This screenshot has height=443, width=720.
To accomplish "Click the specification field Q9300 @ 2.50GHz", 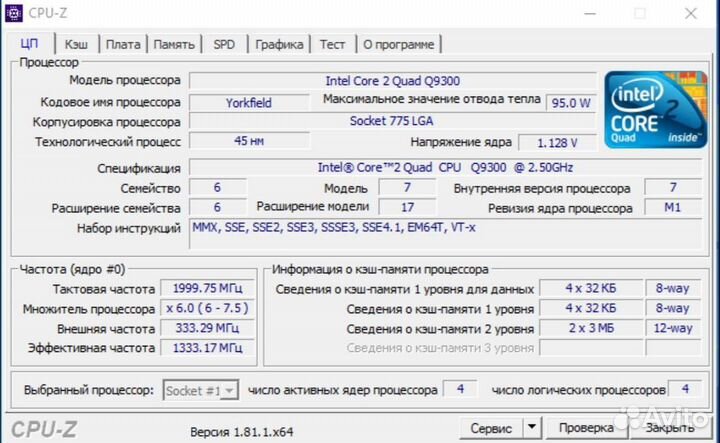I will pos(445,168).
